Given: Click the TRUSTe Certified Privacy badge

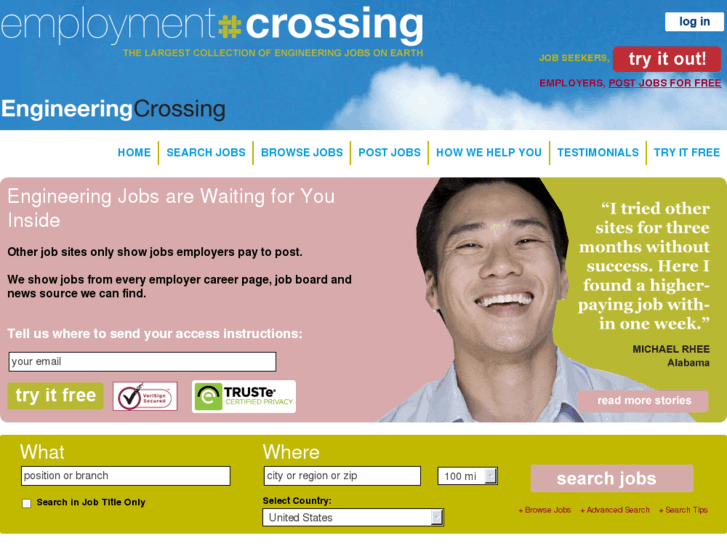Looking at the screenshot, I should point(244,397).
